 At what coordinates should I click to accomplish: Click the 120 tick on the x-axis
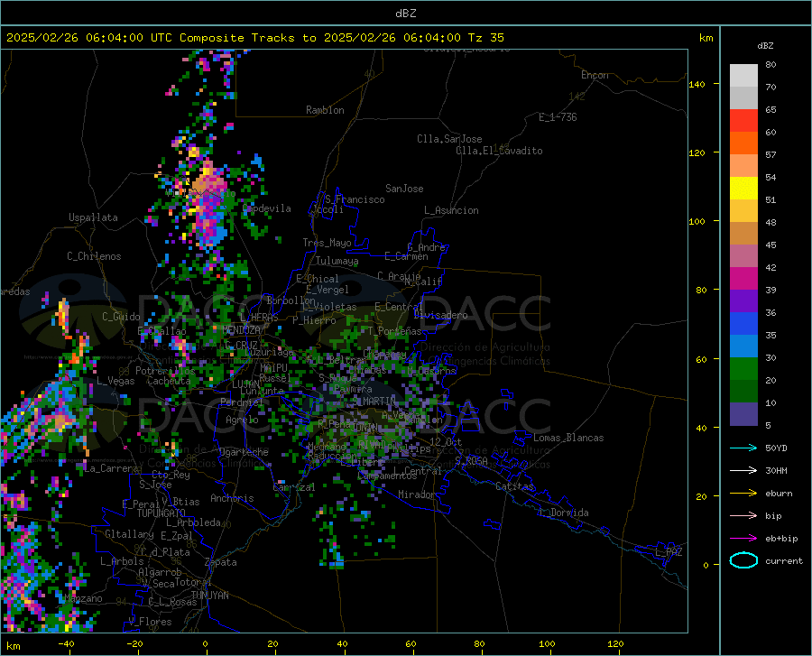coord(615,643)
